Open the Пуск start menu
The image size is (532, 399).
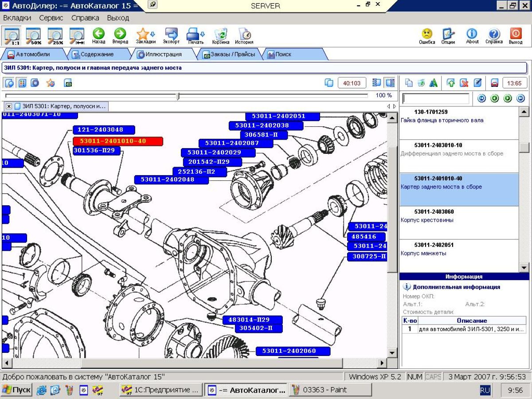click(x=16, y=390)
